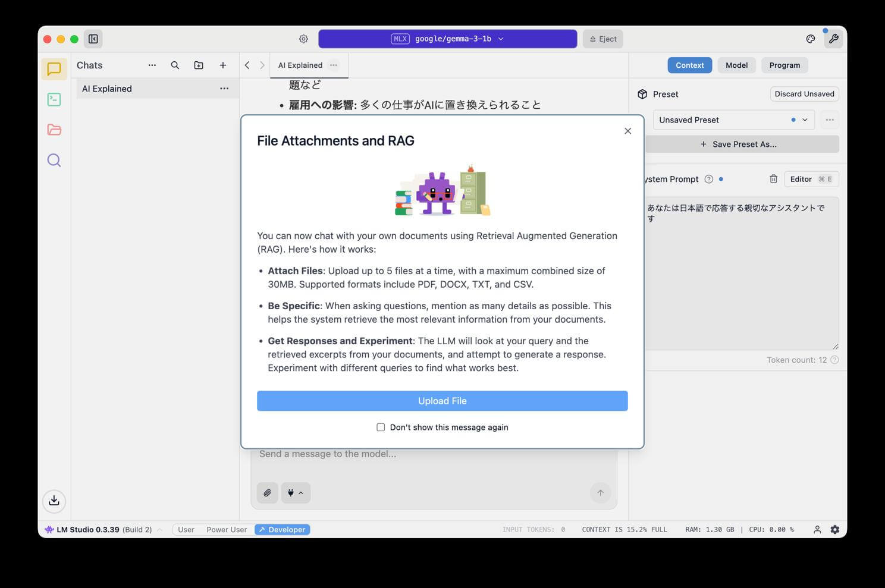Expand the integrations plug dropdown
The height and width of the screenshot is (588, 885).
point(296,492)
